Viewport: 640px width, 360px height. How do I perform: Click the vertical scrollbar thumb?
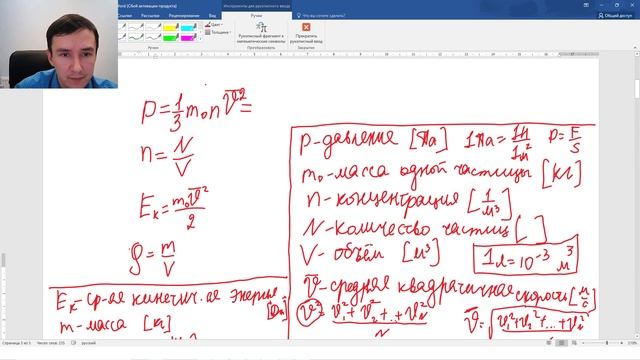point(637,88)
